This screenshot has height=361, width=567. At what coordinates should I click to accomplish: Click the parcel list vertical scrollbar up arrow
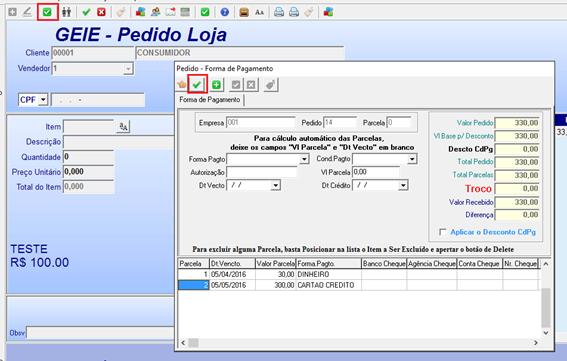tap(546, 264)
